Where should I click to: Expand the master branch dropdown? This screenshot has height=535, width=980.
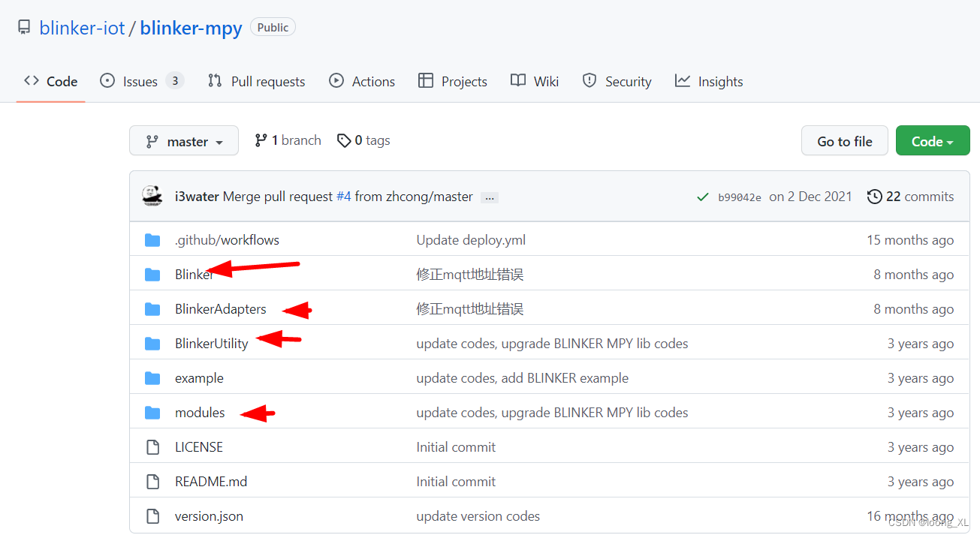point(184,141)
